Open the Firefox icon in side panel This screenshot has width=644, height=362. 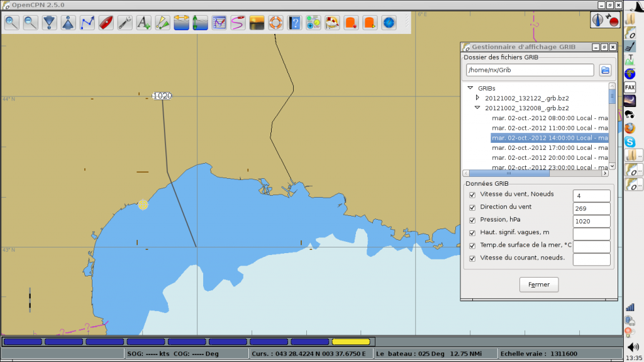tap(630, 128)
